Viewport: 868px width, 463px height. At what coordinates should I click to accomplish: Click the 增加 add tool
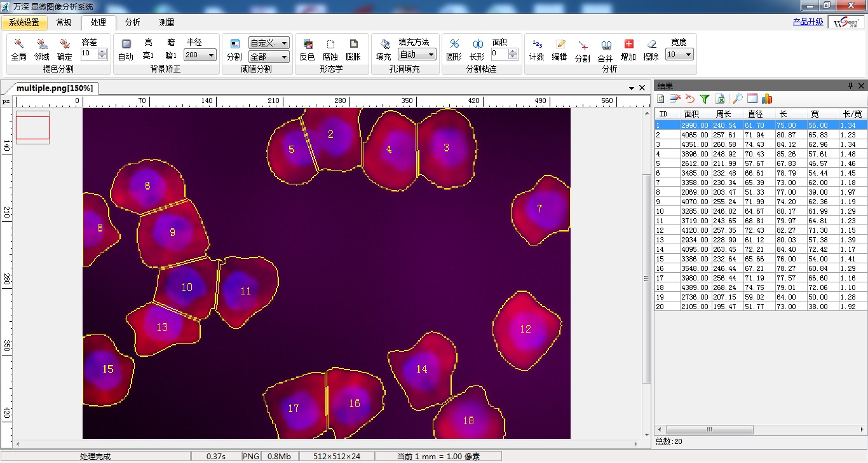pos(628,50)
